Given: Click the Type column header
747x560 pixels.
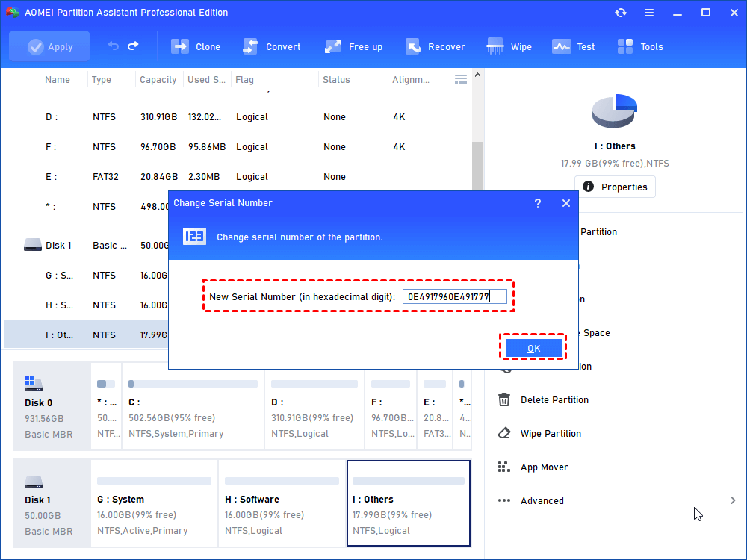Looking at the screenshot, I should [x=101, y=80].
